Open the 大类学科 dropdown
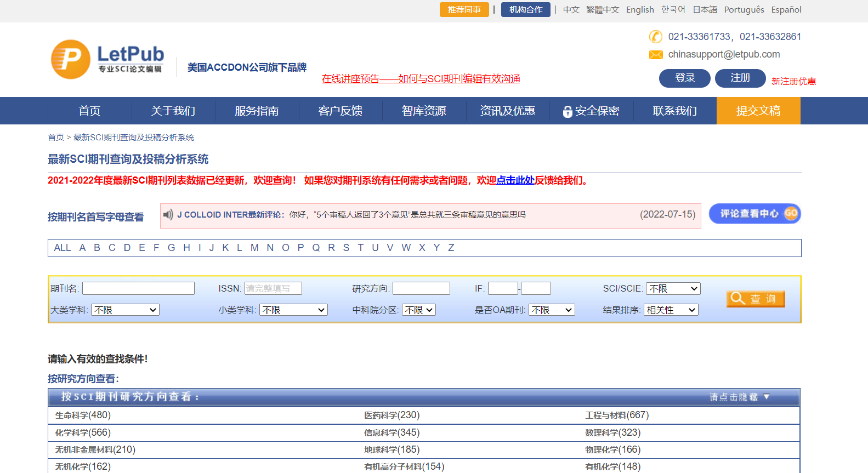868x473 pixels. (x=125, y=310)
